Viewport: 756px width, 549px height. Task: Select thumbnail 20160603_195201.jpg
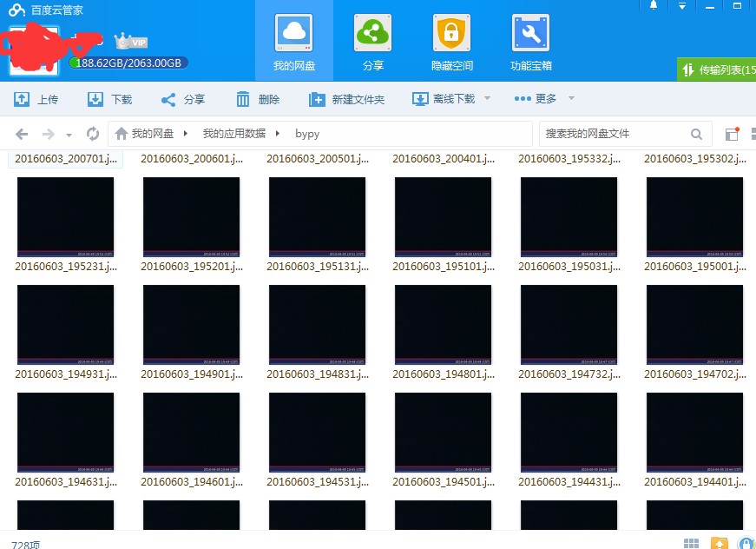(x=192, y=217)
